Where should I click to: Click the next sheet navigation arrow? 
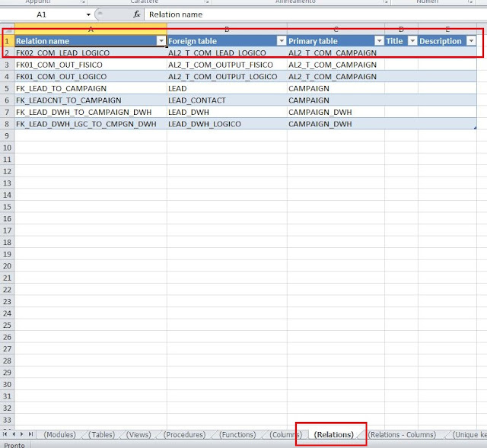tap(22, 434)
